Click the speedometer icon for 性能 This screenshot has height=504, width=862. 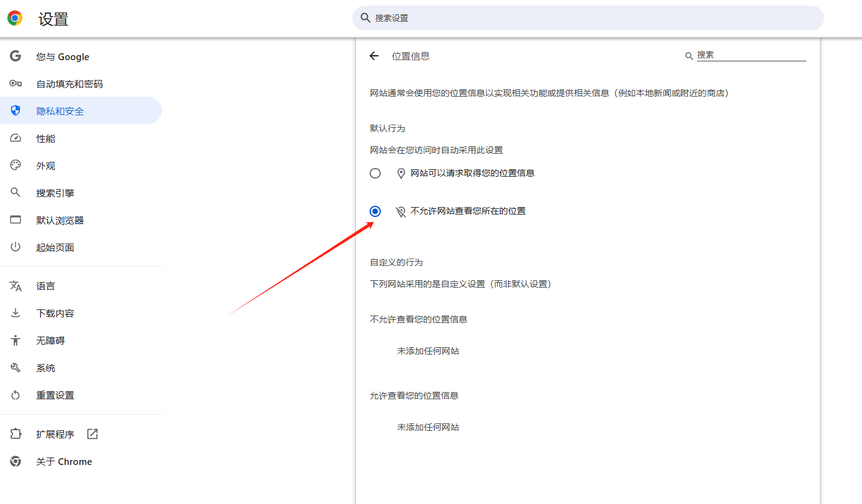point(16,138)
